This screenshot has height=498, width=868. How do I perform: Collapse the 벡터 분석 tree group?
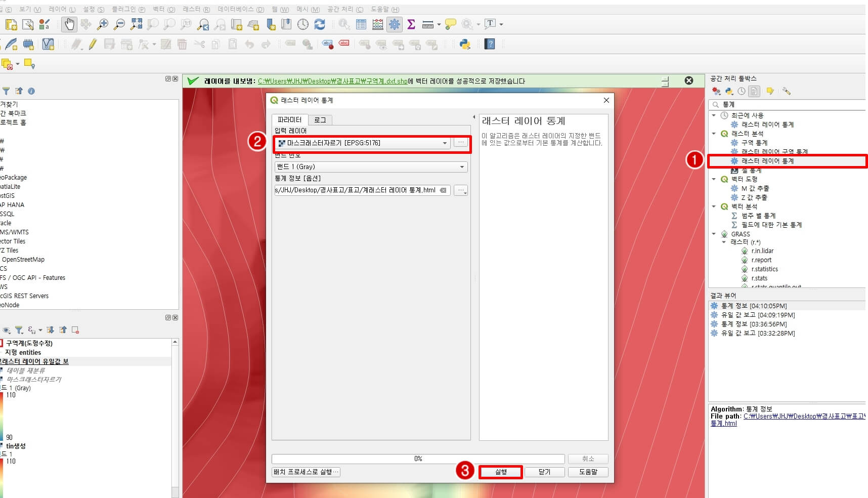714,206
